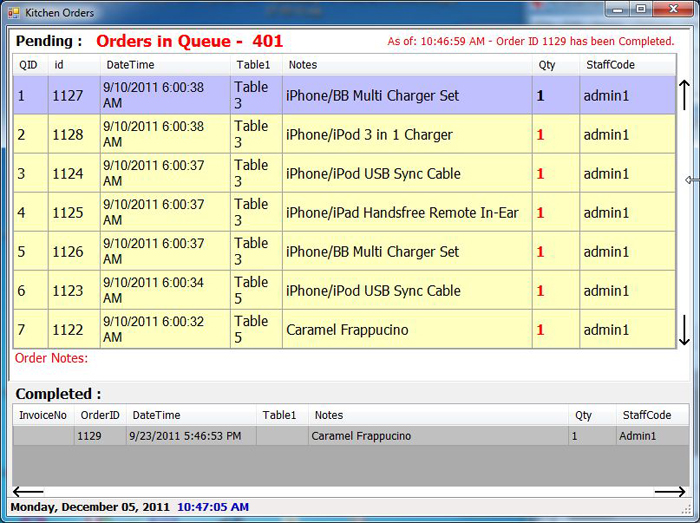Viewport: 700px width, 523px height.
Task: Click the '9/10/2011 6:00:32 AM' DateTime cell
Action: (165, 329)
